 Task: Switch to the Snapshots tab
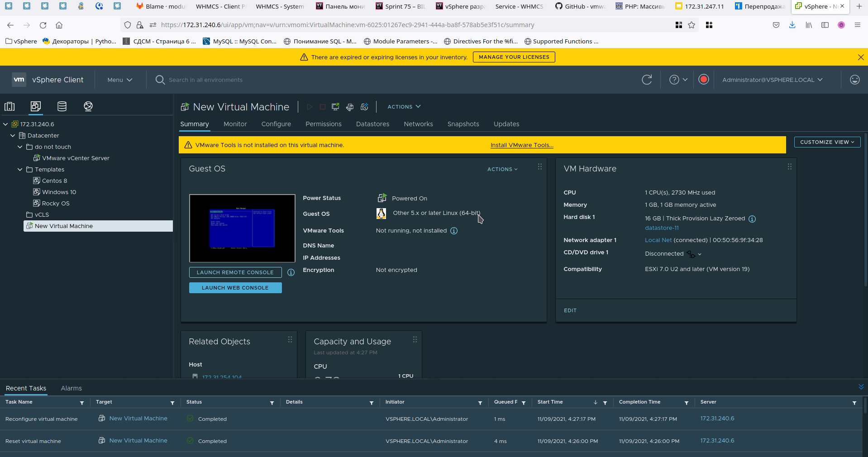463,124
